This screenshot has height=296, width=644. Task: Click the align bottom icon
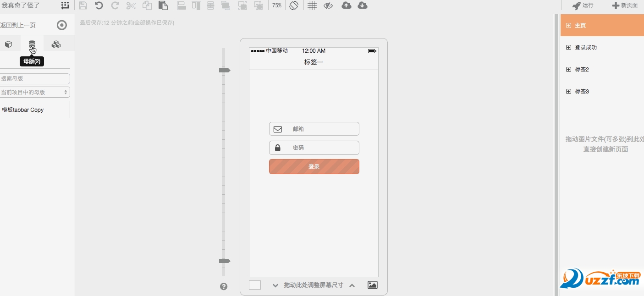click(181, 5)
